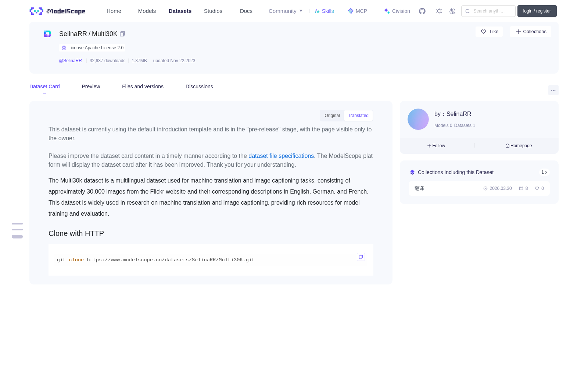Screen dimensions: 588x368
Task: Open the three-dot more options menu
Action: [x=553, y=90]
